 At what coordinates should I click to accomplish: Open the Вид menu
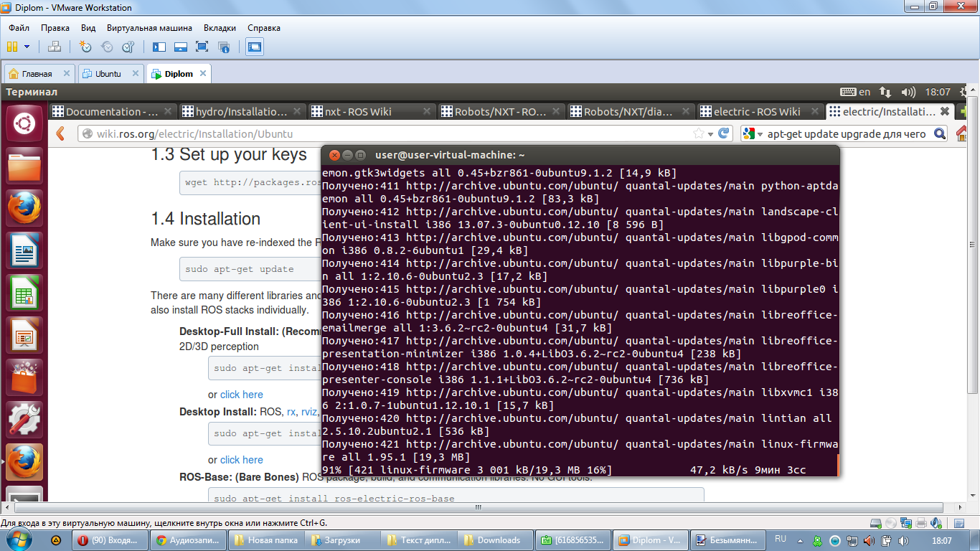(x=88, y=28)
